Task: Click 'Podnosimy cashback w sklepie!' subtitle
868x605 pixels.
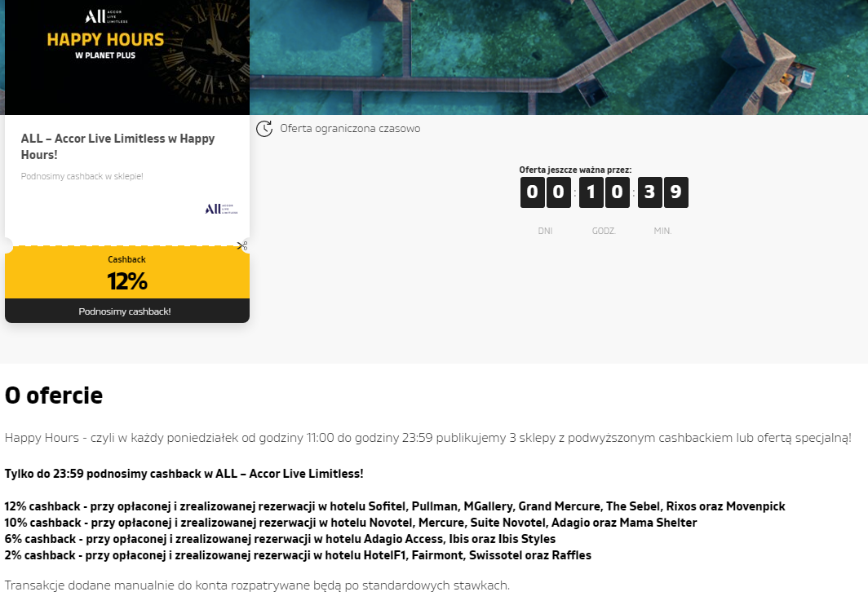Action: (82, 176)
